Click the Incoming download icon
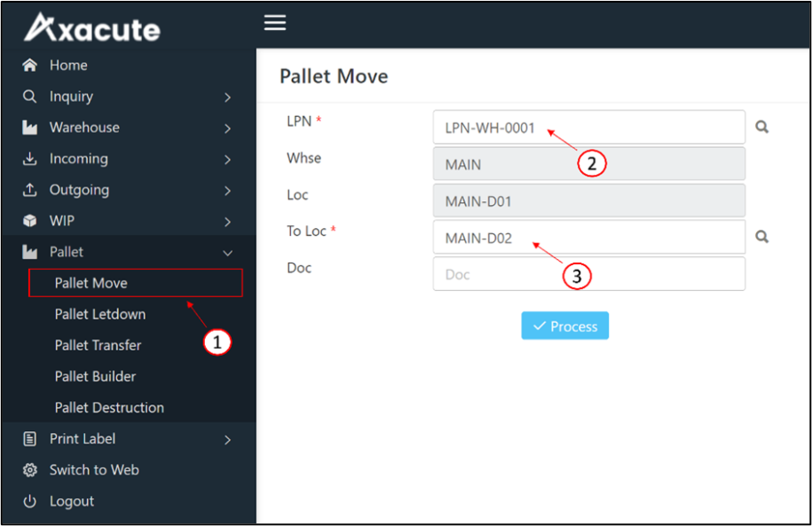Image resolution: width=812 pixels, height=526 pixels. (30, 158)
